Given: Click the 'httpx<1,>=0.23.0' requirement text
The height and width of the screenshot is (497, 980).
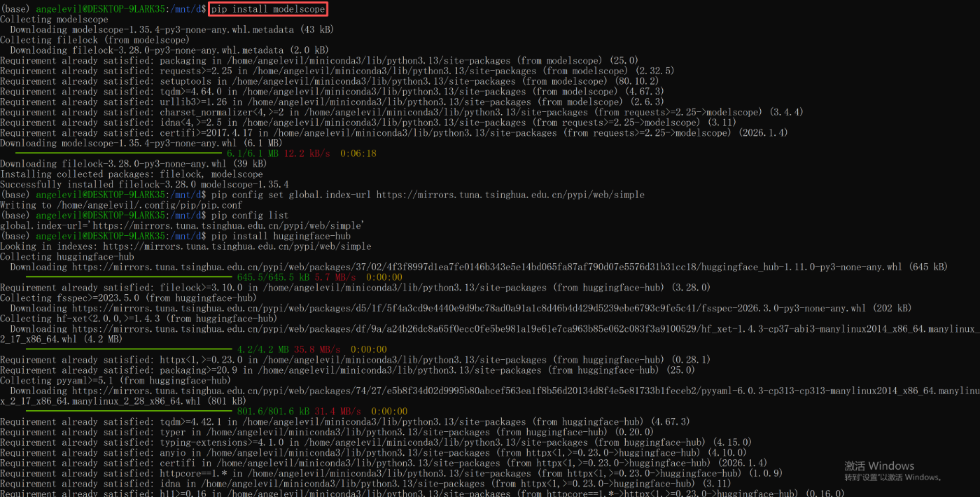Looking at the screenshot, I should pos(201,359).
